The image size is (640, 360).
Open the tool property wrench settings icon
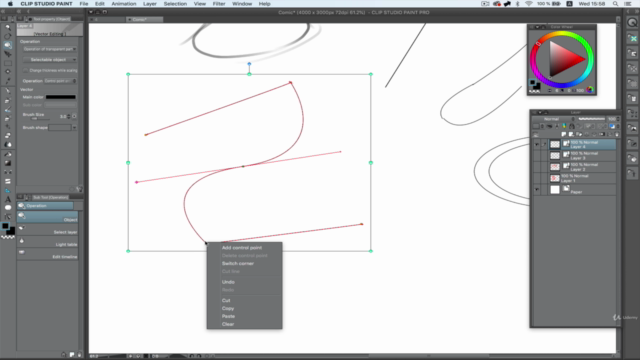(79, 189)
